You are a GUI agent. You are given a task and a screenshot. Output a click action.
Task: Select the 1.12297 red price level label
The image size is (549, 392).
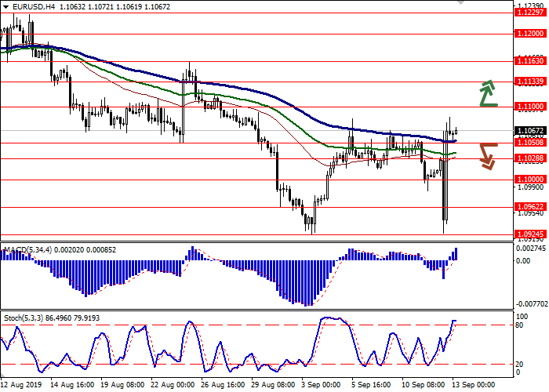[528, 13]
